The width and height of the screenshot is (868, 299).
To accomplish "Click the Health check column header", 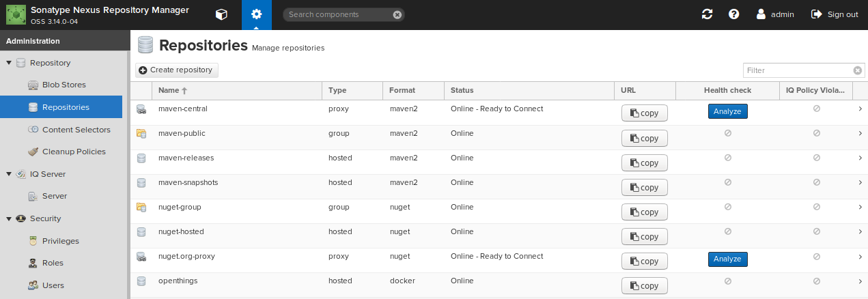I will tap(727, 90).
